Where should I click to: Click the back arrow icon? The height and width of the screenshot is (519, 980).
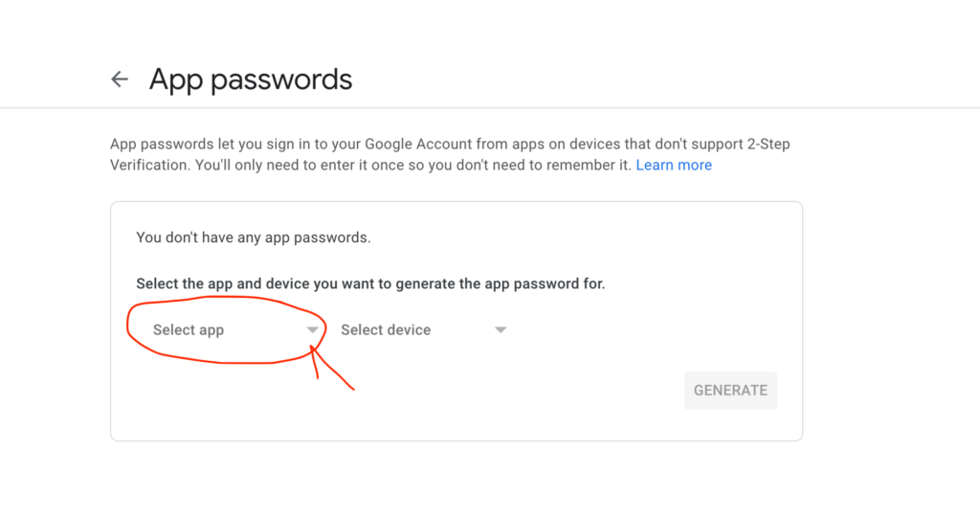point(120,79)
